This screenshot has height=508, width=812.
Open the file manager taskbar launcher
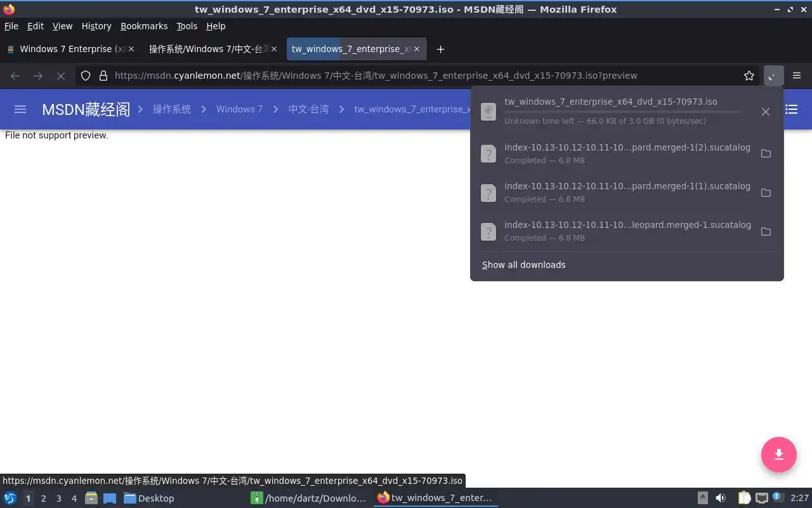pos(91,498)
